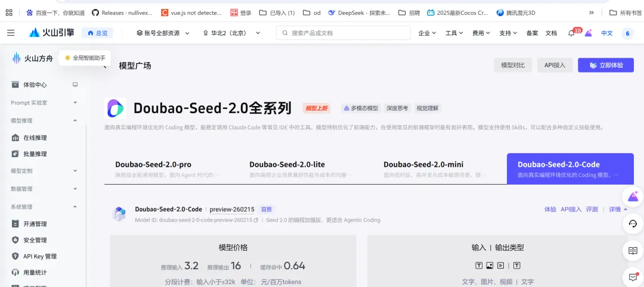This screenshot has height=287, width=644.
Task: Open the 支持 dropdown menu
Action: click(508, 33)
